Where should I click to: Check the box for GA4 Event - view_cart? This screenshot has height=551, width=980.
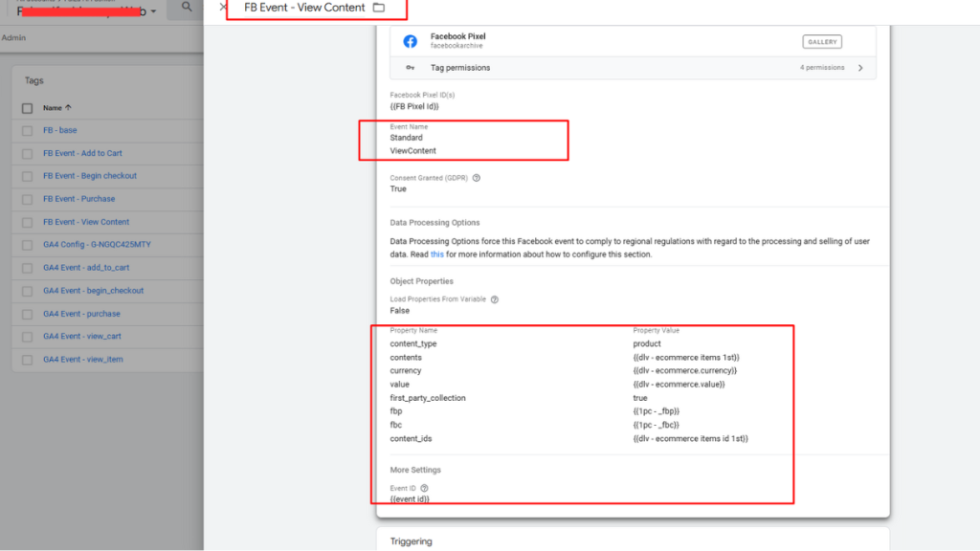(27, 337)
